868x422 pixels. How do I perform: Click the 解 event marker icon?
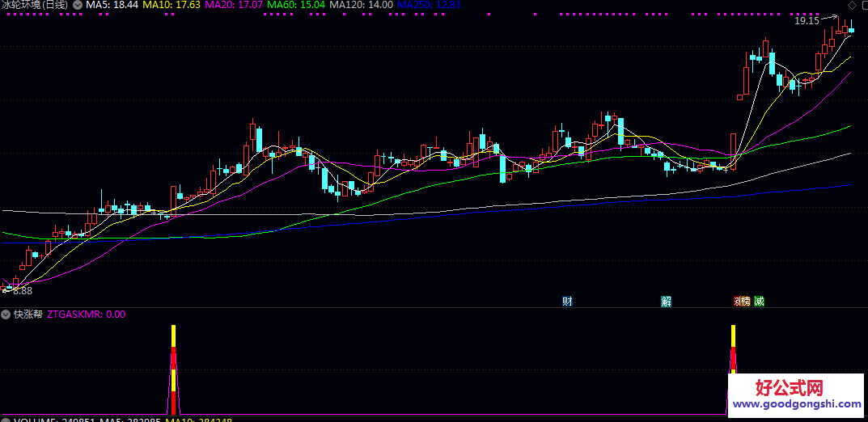click(x=666, y=302)
